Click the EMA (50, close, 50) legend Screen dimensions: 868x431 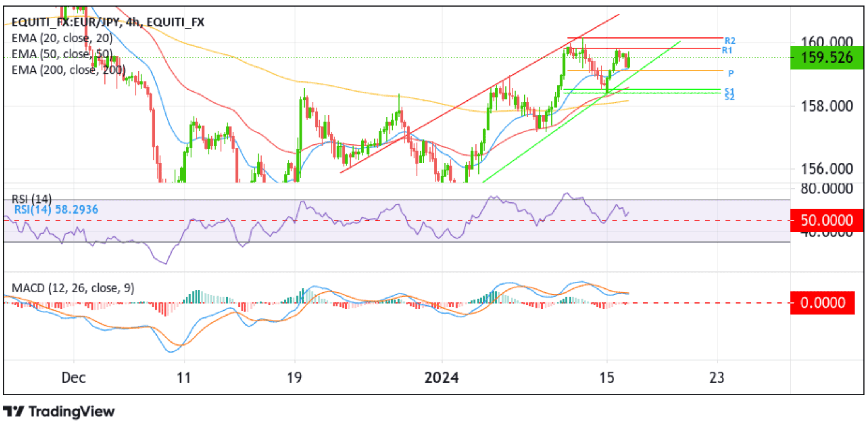(62, 54)
